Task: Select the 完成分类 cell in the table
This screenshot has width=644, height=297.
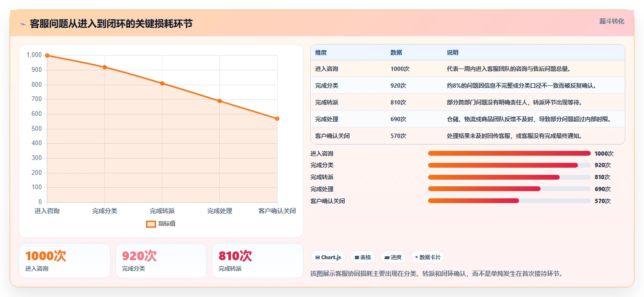Action: [327, 86]
